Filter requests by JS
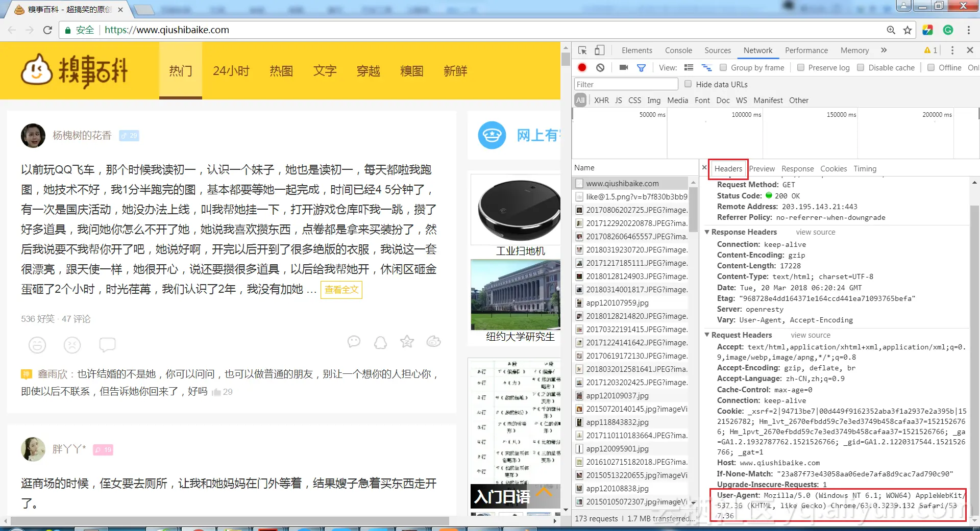 [618, 100]
